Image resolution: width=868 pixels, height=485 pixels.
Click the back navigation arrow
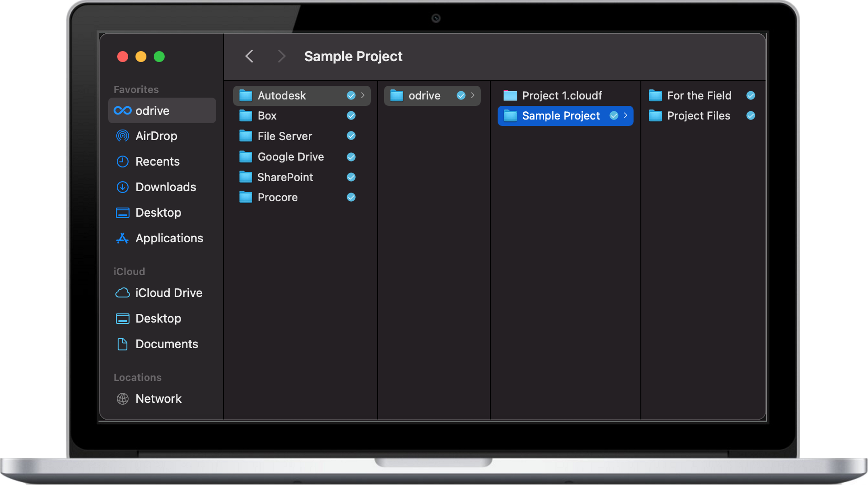[x=249, y=56]
